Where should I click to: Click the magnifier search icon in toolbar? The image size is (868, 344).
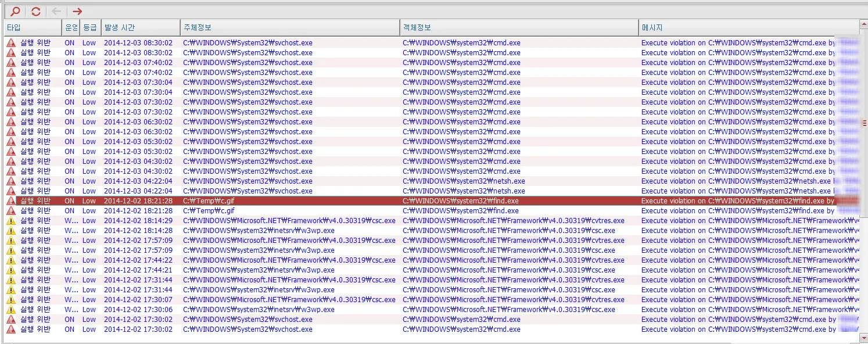(15, 11)
